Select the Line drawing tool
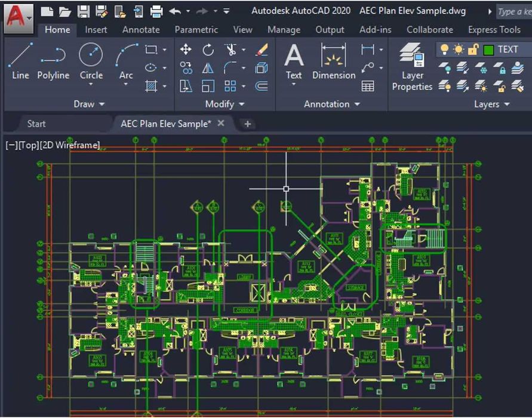The width and height of the screenshot is (532, 418). [x=20, y=61]
